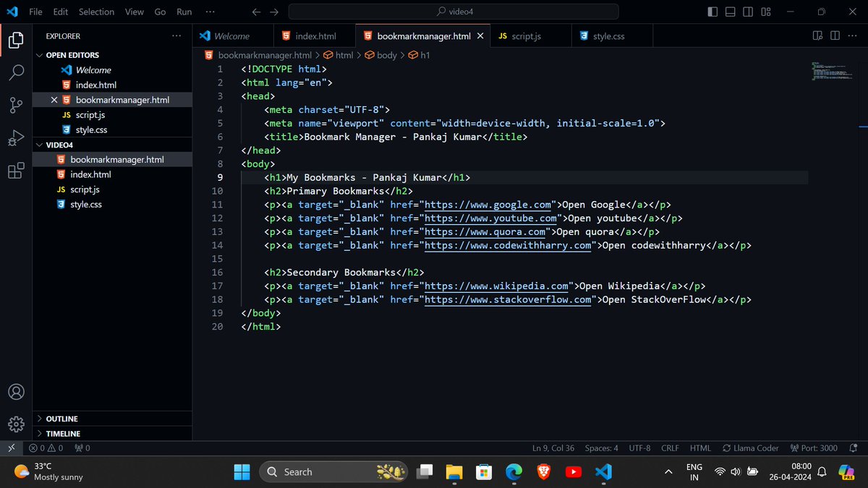Select Welcome in Open Editors list
Screen dimensions: 868x488
point(112,70)
